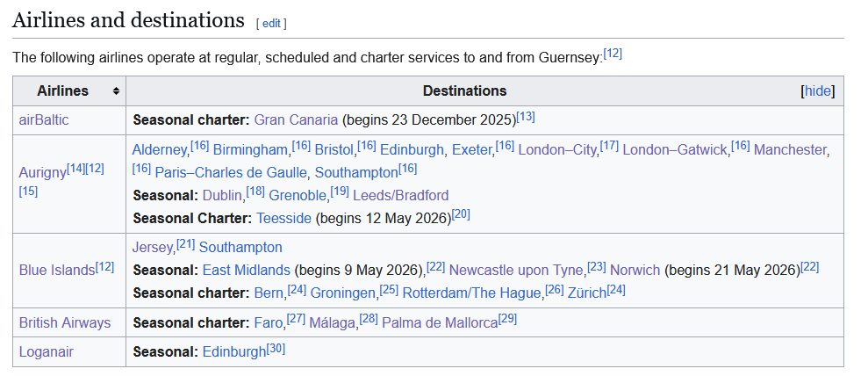The height and width of the screenshot is (376, 868).
Task: Click the edit link beside Airlines and destinations
Action: pos(271,24)
